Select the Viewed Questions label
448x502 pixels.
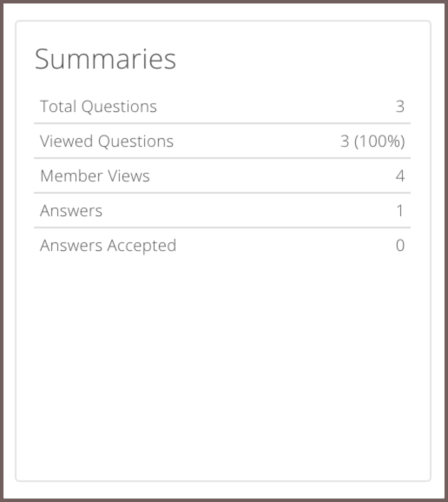pos(107,142)
